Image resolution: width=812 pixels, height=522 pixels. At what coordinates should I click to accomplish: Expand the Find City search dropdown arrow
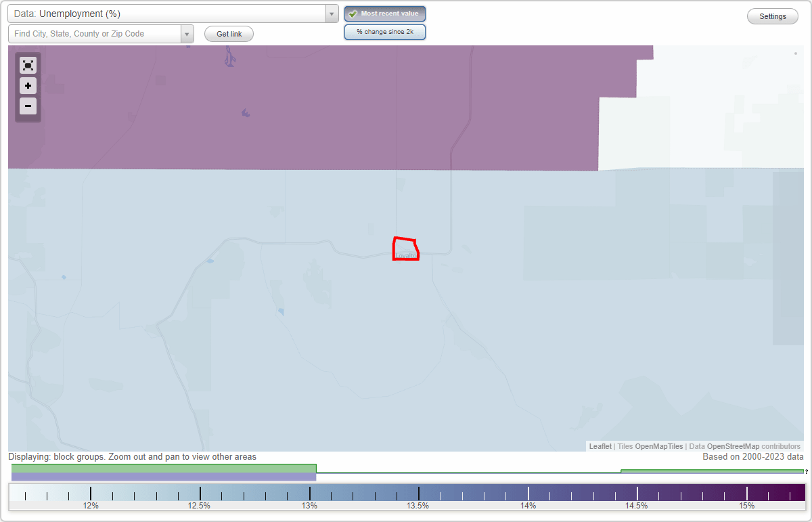coord(187,33)
